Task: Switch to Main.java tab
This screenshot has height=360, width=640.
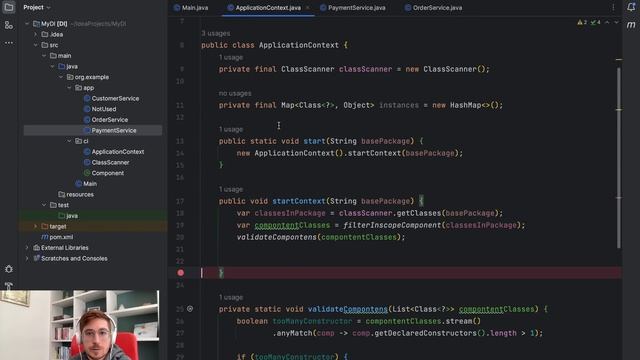Action: [x=191, y=8]
